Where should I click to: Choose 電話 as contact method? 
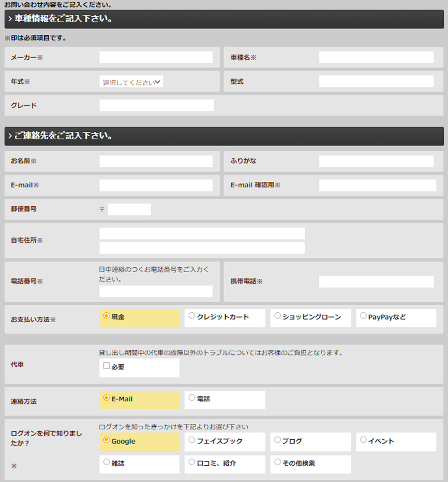pyautogui.click(x=192, y=398)
